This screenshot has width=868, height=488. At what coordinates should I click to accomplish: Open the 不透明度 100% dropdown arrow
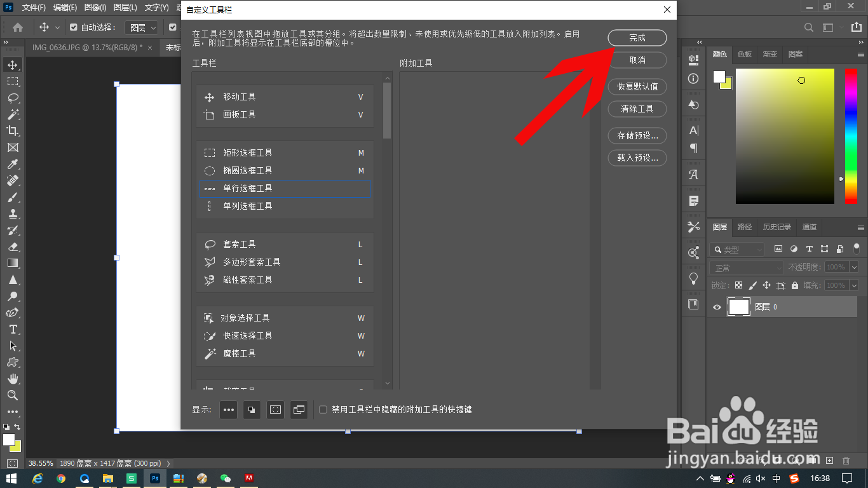point(854,268)
